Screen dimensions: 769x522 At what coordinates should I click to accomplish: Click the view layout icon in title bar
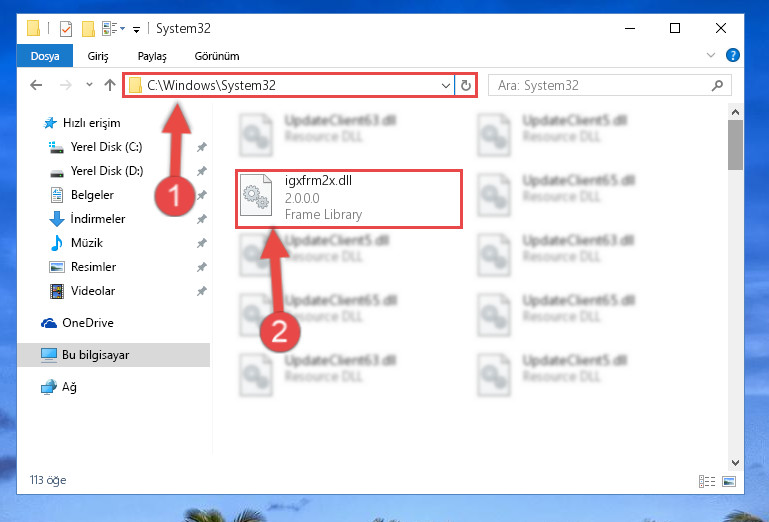pyautogui.click(x=109, y=28)
